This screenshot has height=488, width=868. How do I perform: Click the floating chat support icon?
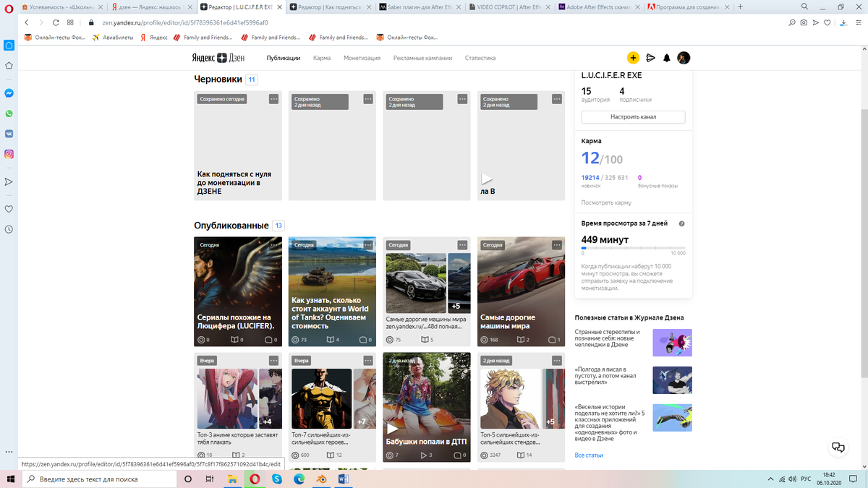pos(838,447)
